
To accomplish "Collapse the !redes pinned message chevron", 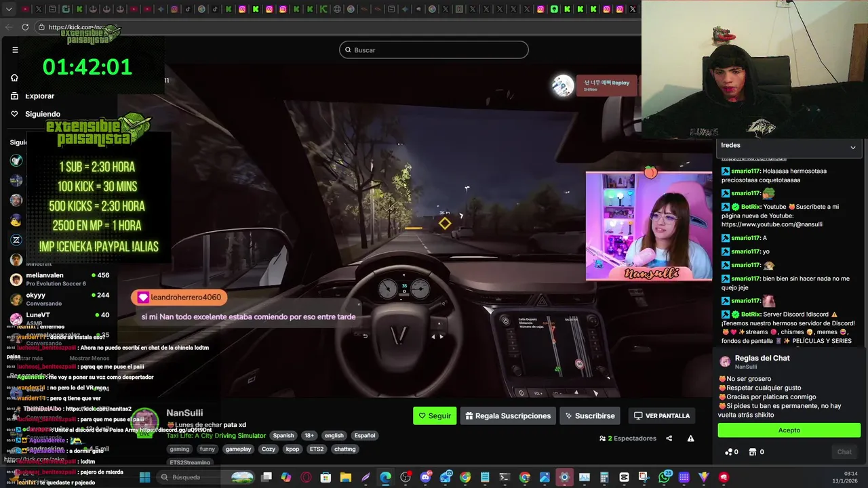I will 853,146.
